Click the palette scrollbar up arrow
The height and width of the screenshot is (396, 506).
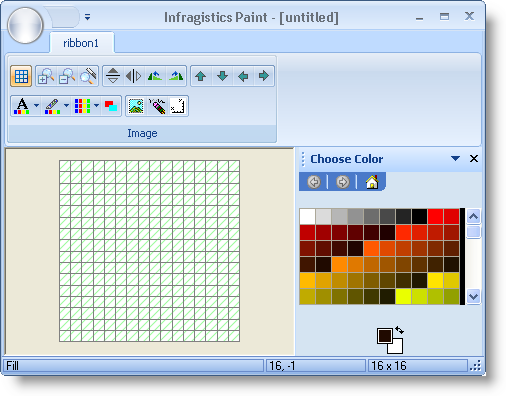click(473, 217)
